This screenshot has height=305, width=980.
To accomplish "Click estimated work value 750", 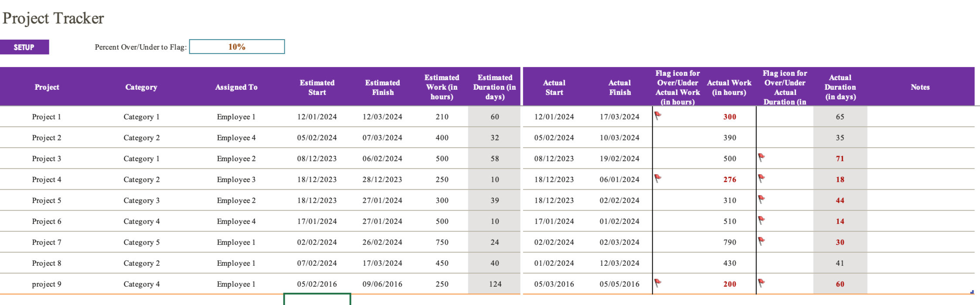I will tap(442, 242).
